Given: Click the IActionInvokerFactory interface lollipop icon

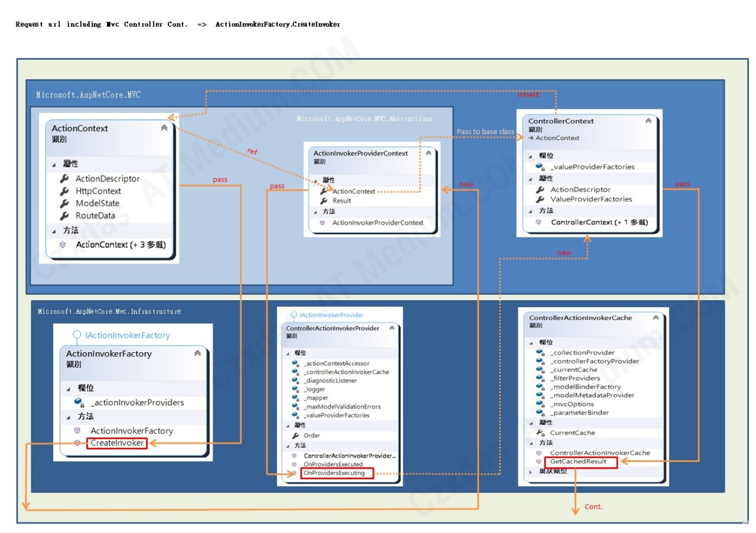Looking at the screenshot, I should point(77,335).
